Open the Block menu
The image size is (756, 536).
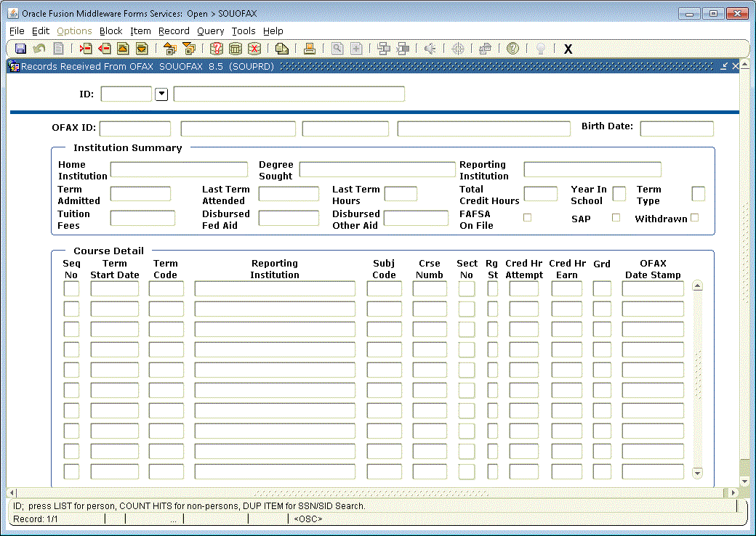pos(110,31)
